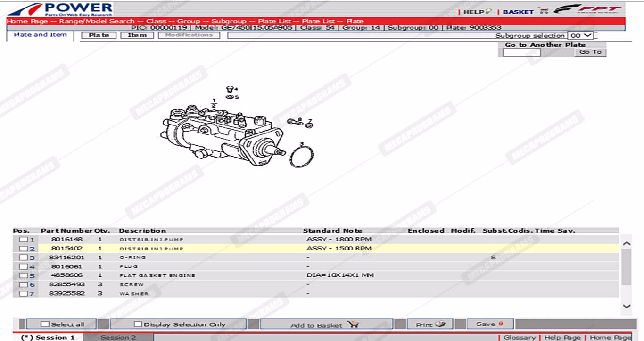Click the Help lightbulb icon
644x341 pixels.
tap(488, 11)
